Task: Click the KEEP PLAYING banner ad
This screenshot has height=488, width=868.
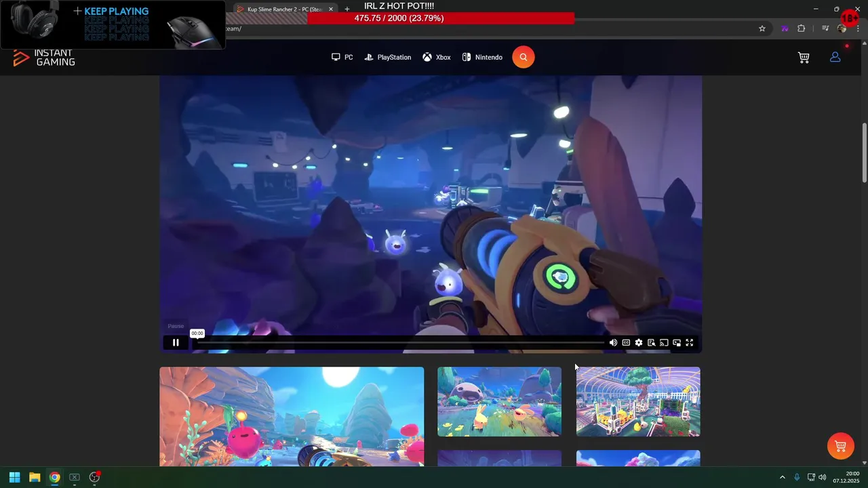Action: tap(113, 24)
